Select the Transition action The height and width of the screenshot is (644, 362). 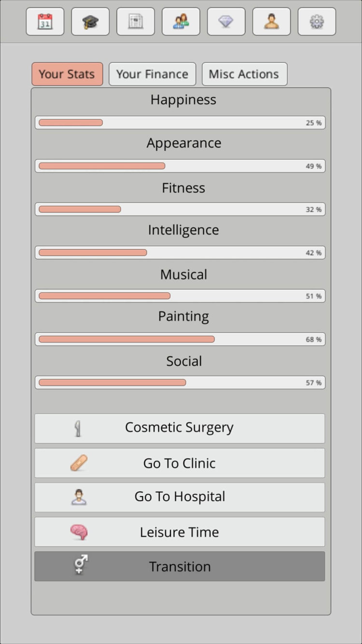coord(180,566)
